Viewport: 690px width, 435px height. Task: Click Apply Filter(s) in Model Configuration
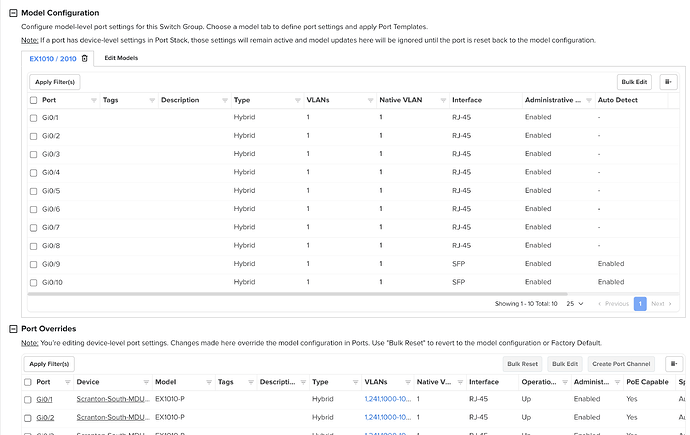coord(55,82)
